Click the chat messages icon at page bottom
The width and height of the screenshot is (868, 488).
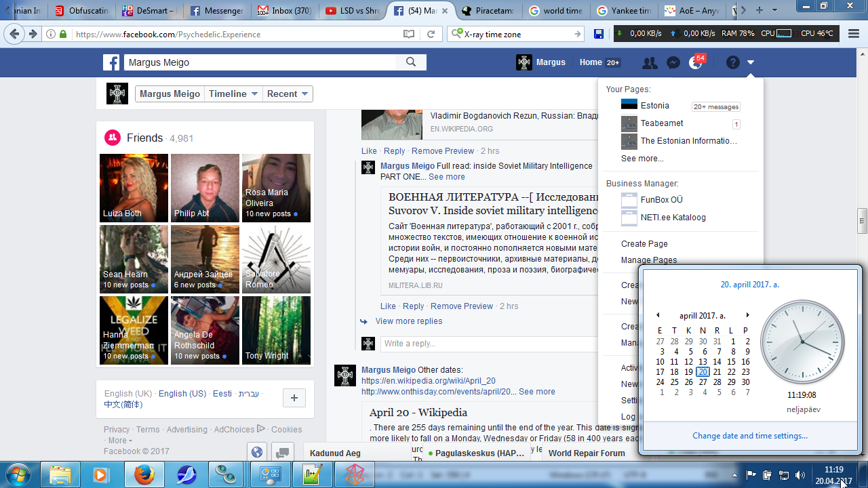(x=282, y=453)
